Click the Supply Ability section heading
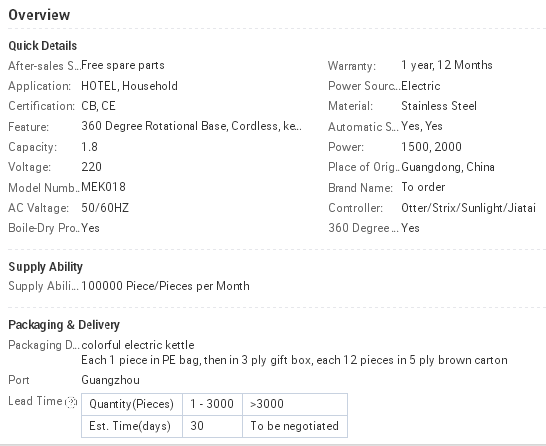This screenshot has height=446, width=546. 45,267
